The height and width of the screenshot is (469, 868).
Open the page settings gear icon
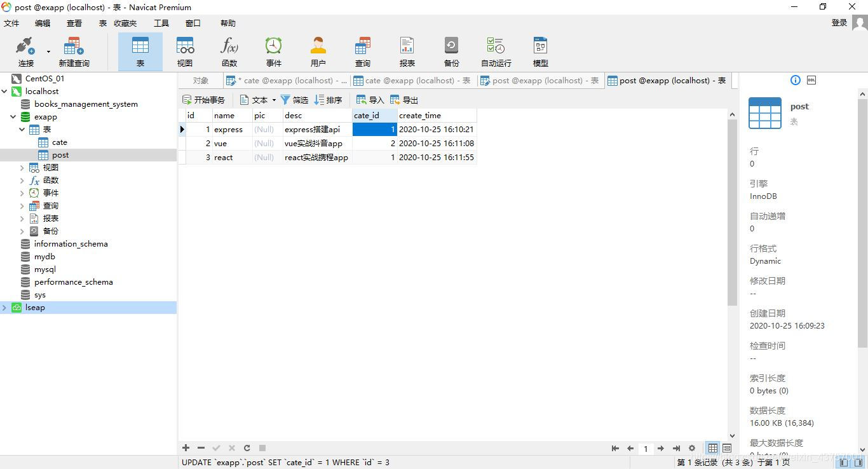[x=692, y=449]
